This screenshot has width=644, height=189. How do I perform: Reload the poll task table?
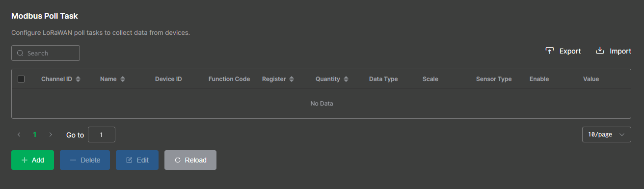pyautogui.click(x=190, y=160)
